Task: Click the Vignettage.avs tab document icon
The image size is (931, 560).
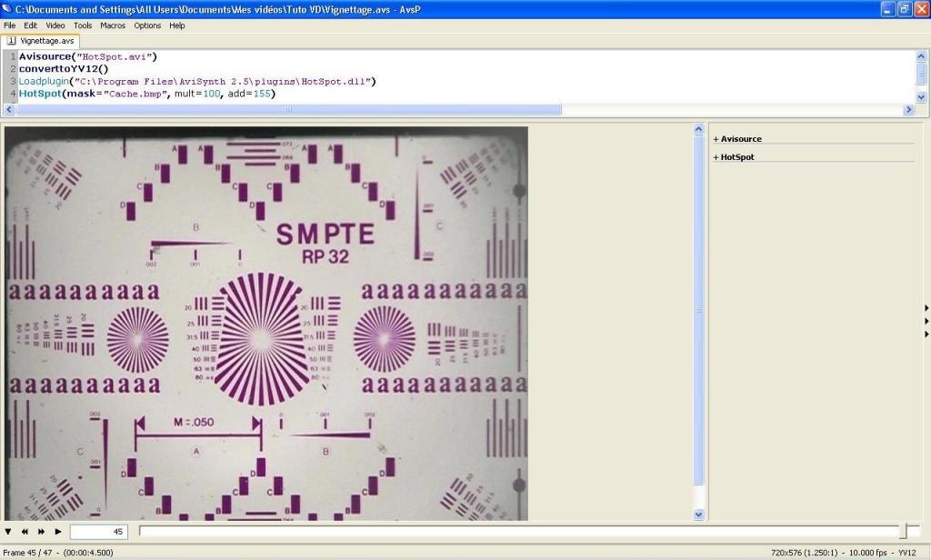Action: pos(11,41)
